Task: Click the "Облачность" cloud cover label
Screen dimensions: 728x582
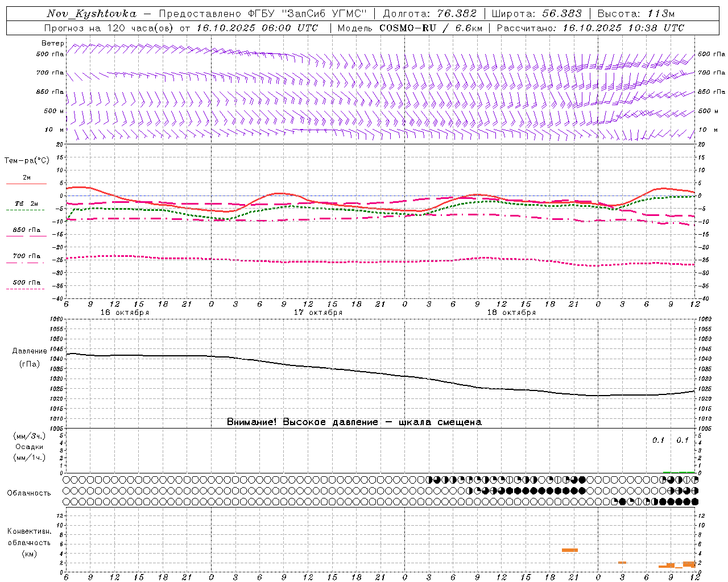Action: tap(29, 493)
